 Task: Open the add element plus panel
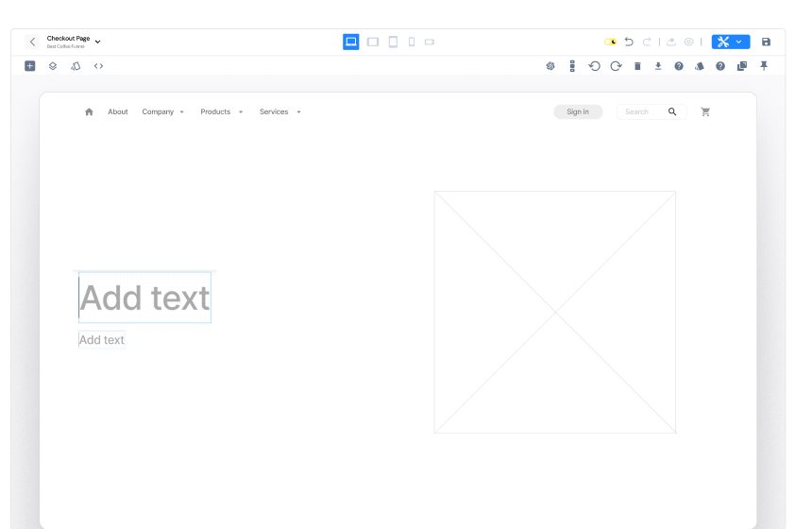point(30,66)
